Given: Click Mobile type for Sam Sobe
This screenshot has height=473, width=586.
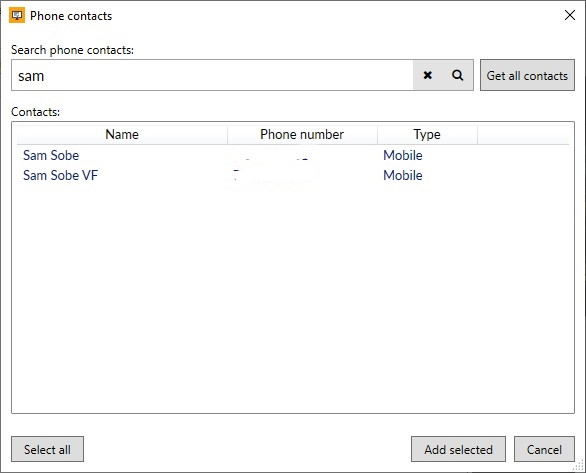Looking at the screenshot, I should [403, 155].
